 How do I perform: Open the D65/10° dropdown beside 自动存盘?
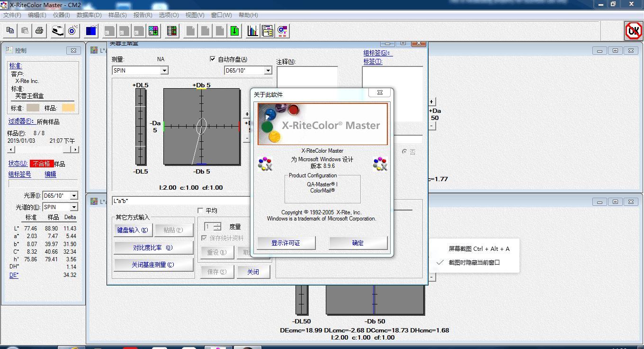point(268,71)
